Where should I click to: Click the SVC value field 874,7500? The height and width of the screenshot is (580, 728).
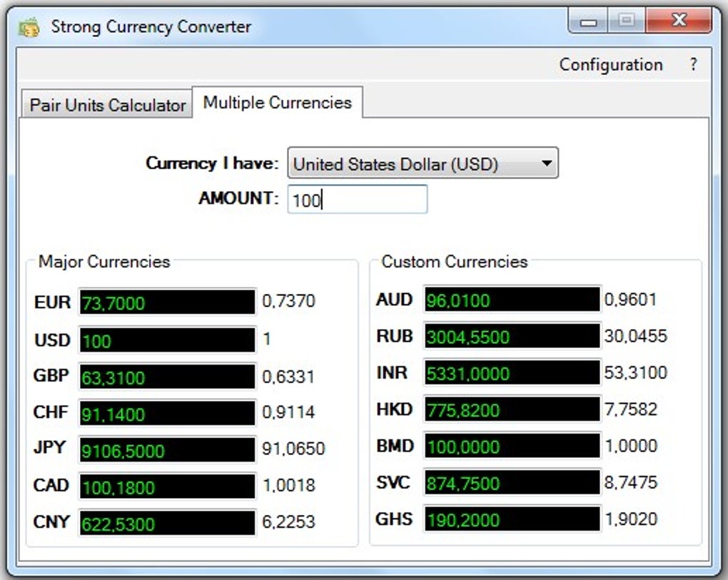click(512, 482)
